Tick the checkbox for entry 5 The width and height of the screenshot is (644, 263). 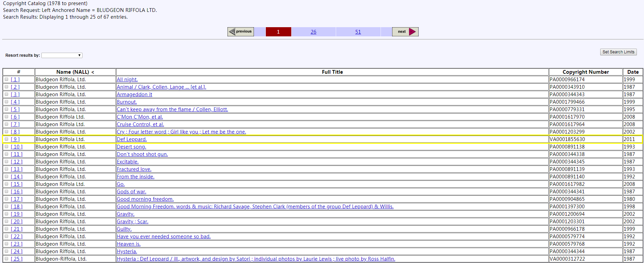[x=6, y=109]
